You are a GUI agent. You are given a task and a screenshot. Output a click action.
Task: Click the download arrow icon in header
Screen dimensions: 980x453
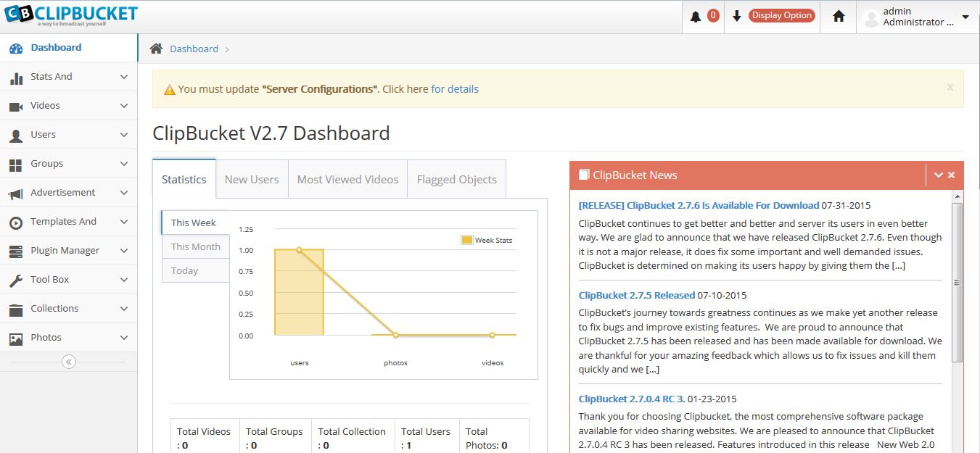[x=737, y=16]
